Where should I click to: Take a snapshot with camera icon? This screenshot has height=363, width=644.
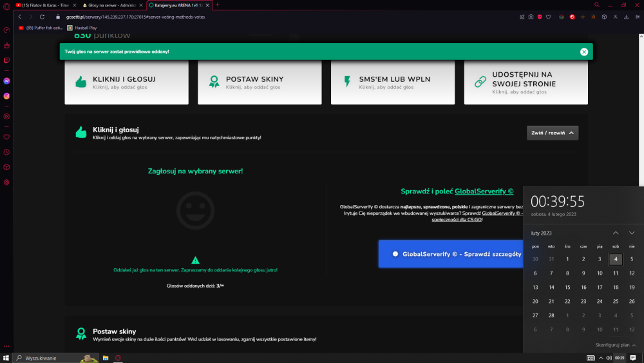point(531,17)
